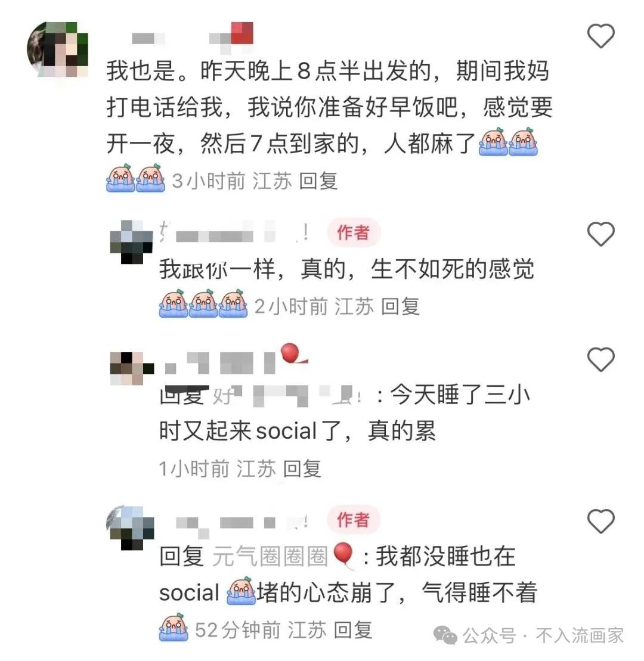This screenshot has width=644, height=661.
Task: Open the third commenter's pixelated avatar
Action: click(x=131, y=368)
